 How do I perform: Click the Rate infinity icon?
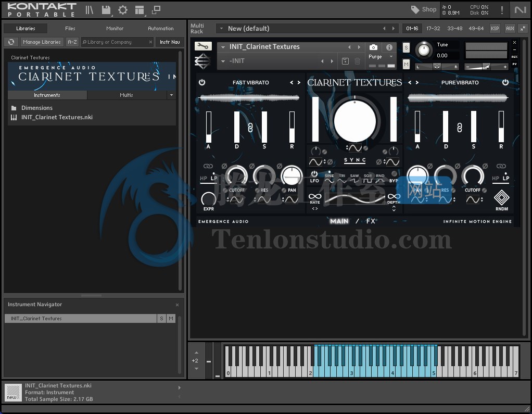click(315, 196)
